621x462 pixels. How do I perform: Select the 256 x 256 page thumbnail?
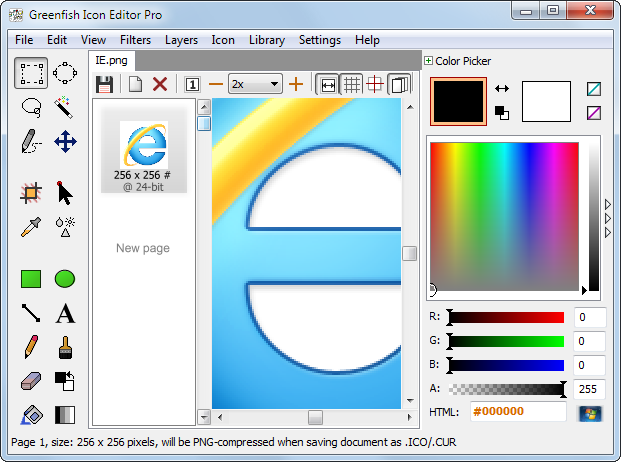coord(144,150)
